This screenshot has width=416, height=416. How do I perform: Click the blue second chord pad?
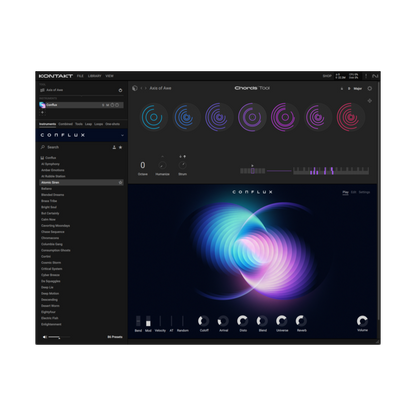[186, 117]
